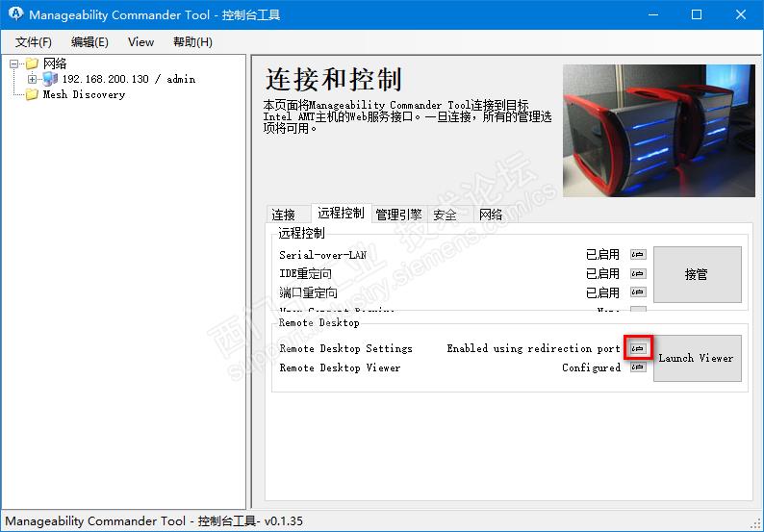Switch to the 远程控制 tab
The image size is (764, 532).
341,213
